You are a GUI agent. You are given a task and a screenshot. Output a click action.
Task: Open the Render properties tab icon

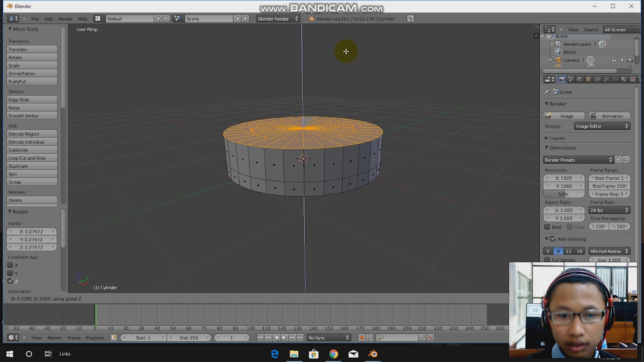click(x=562, y=79)
